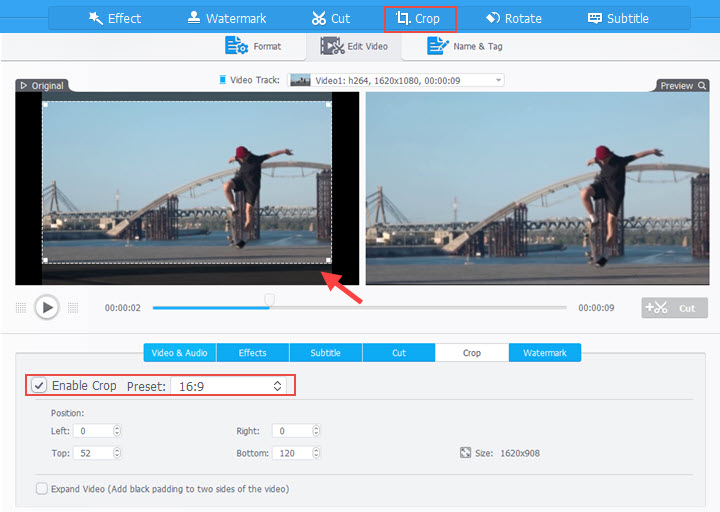Open the Effect tool in top toolbar
The width and height of the screenshot is (720, 512).
coord(115,18)
